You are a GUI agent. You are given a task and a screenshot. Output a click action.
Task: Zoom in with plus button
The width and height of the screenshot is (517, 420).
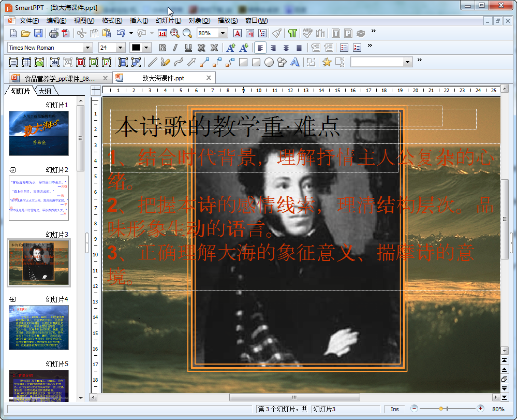coord(480,409)
